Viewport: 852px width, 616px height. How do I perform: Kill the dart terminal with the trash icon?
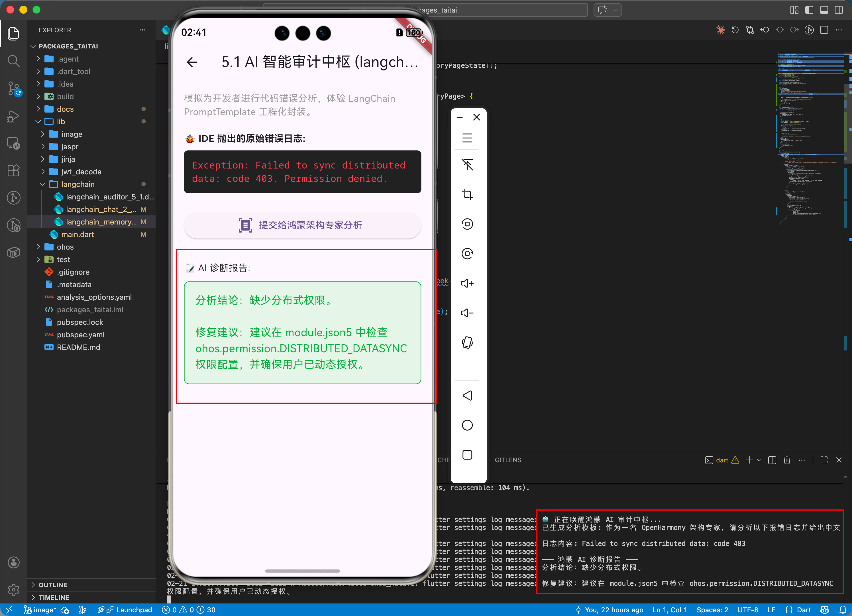(x=787, y=460)
